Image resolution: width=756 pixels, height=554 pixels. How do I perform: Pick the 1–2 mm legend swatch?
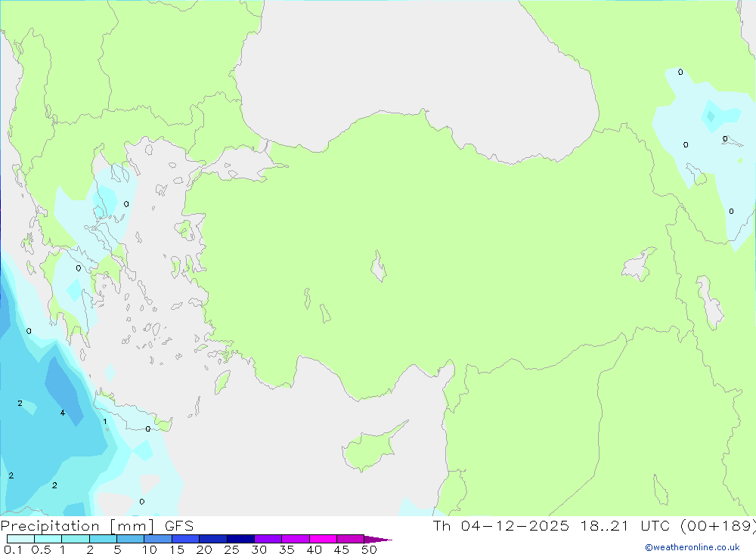[x=76, y=539]
